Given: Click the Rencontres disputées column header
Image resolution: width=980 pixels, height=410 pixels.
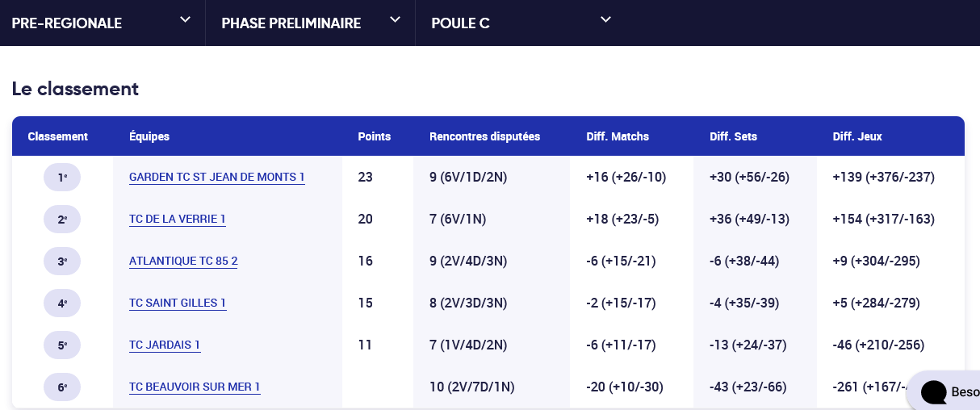Looking at the screenshot, I should coord(484,136).
